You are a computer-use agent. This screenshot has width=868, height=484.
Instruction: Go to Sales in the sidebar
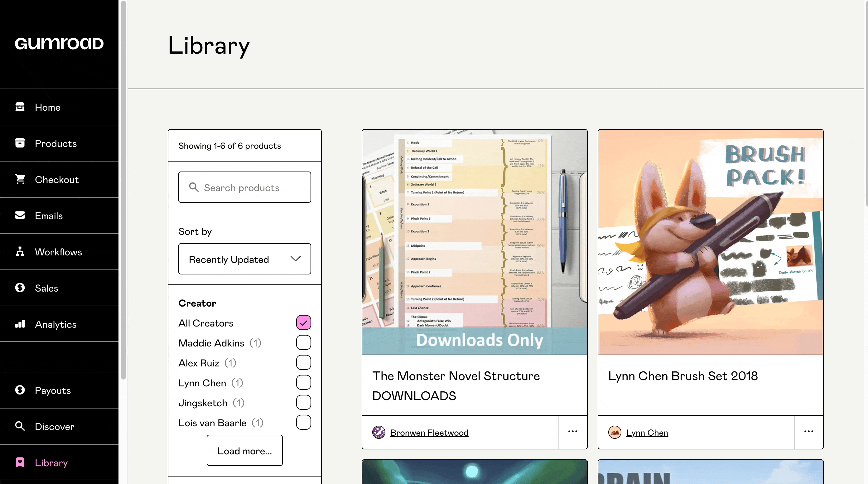(x=46, y=288)
